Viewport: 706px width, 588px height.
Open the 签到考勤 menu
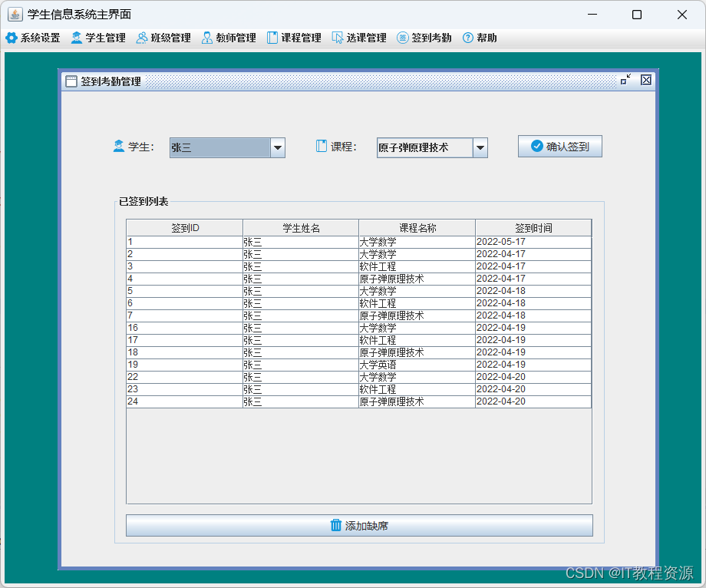(x=424, y=38)
